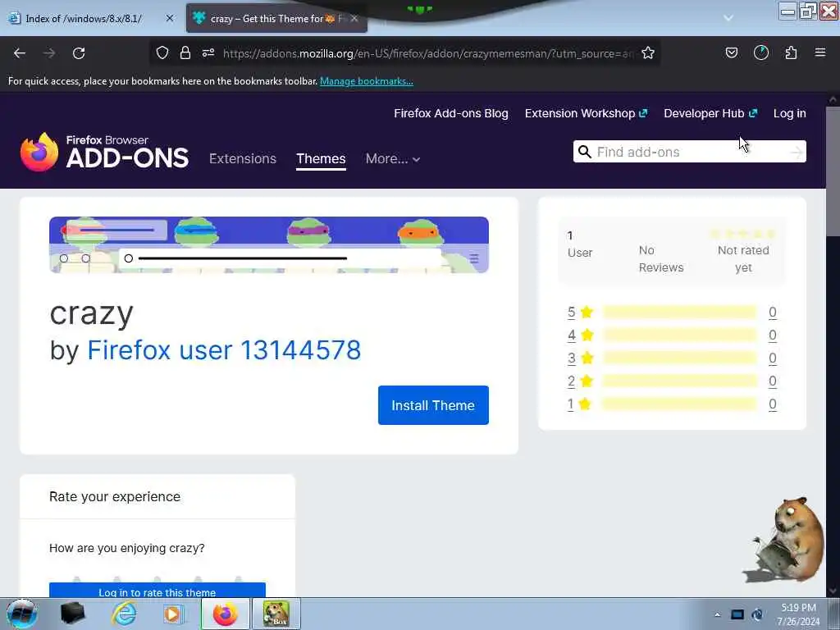Screen dimensions: 840x630
Task: Close the crazy theme tab
Action: point(354,19)
